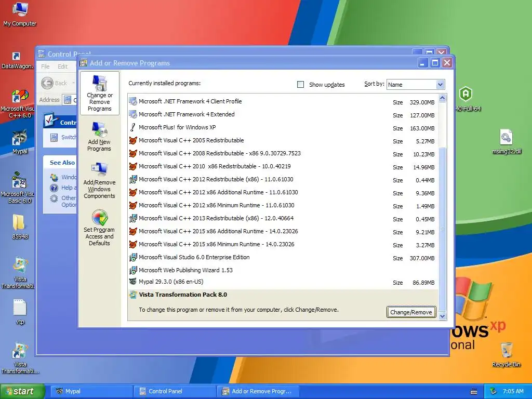This screenshot has height=399, width=532.
Task: Click icon of Microsoft .NET Framework 4 Client Profile
Action: click(133, 101)
